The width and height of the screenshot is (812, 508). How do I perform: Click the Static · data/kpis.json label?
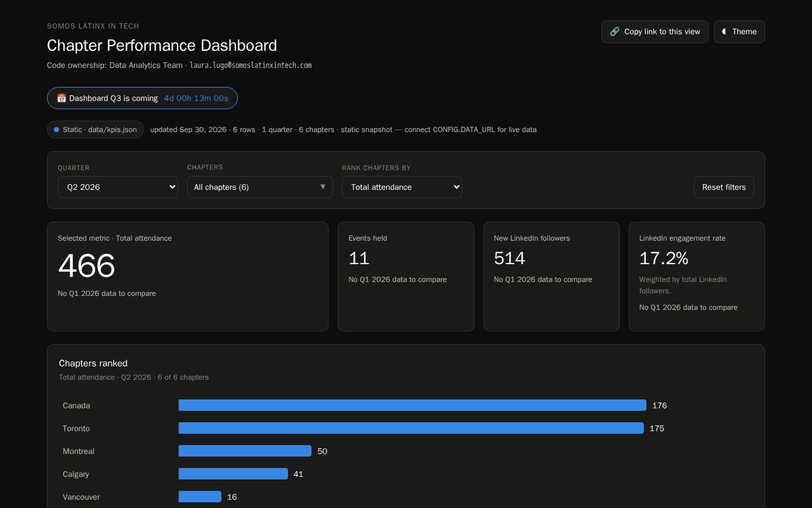pos(100,130)
